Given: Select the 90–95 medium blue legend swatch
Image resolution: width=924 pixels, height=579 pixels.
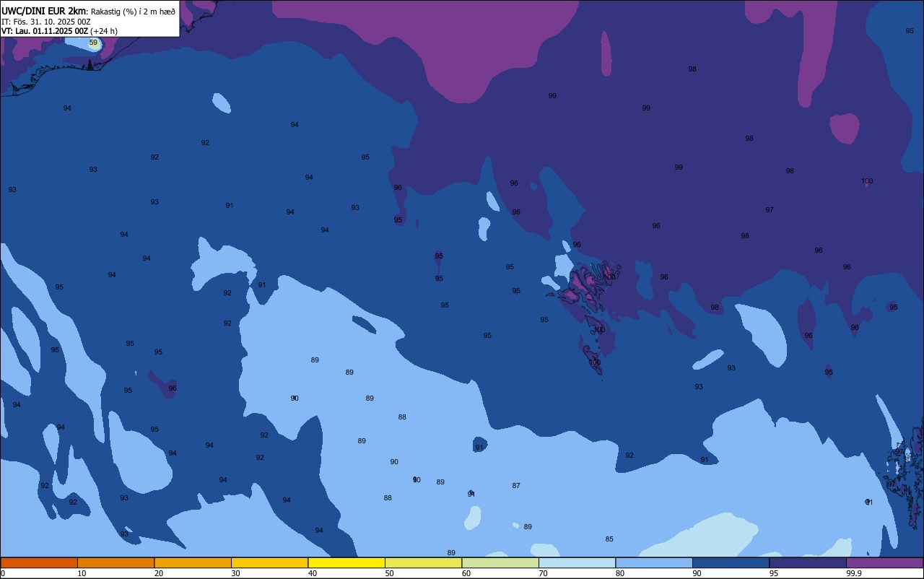Looking at the screenshot, I should [731, 562].
